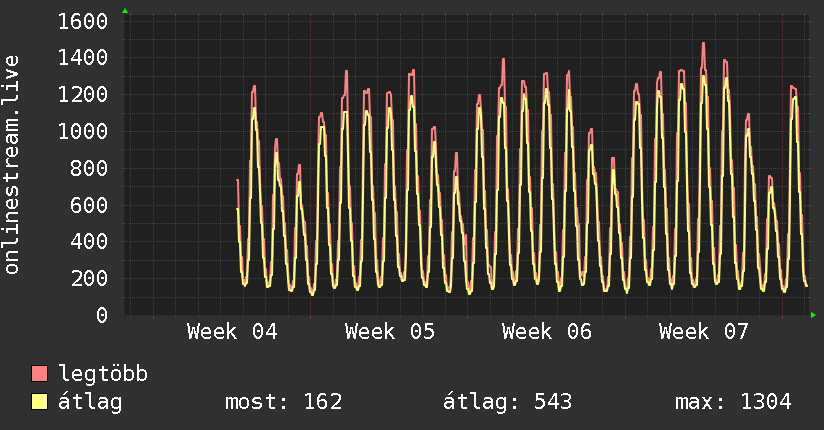
Task: Click the 'onlinestream.live' vertical axis title
Action: pos(12,165)
